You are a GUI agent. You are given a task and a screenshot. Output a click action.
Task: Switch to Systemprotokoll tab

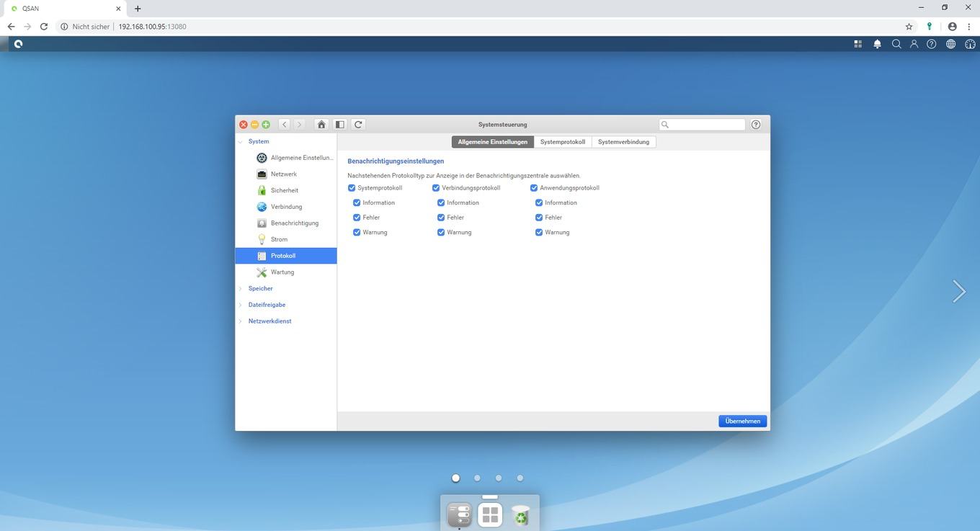pyautogui.click(x=563, y=142)
